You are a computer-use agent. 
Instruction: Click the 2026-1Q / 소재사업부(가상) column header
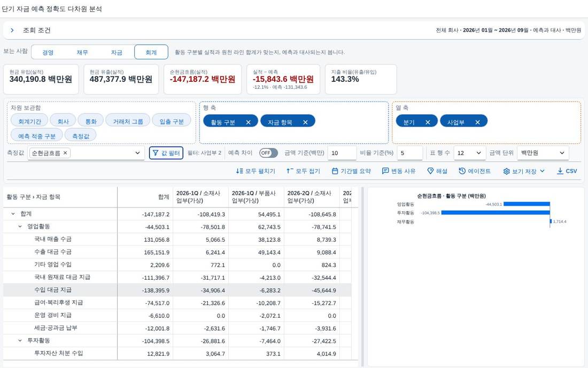pyautogui.click(x=200, y=197)
